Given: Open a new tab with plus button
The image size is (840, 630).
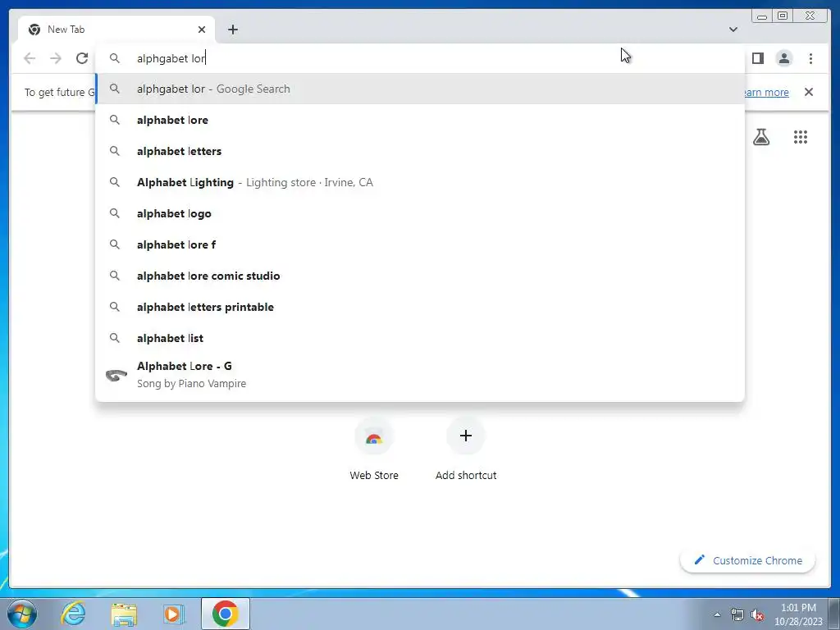Looking at the screenshot, I should point(232,30).
